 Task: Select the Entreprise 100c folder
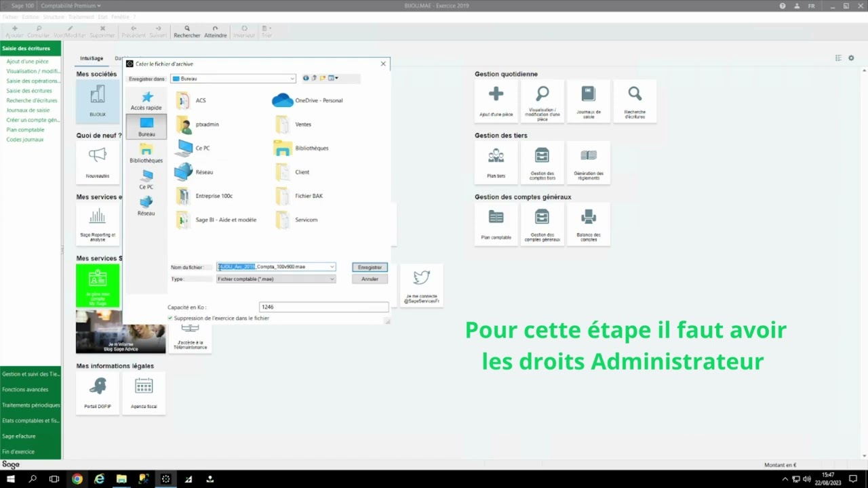click(x=204, y=196)
